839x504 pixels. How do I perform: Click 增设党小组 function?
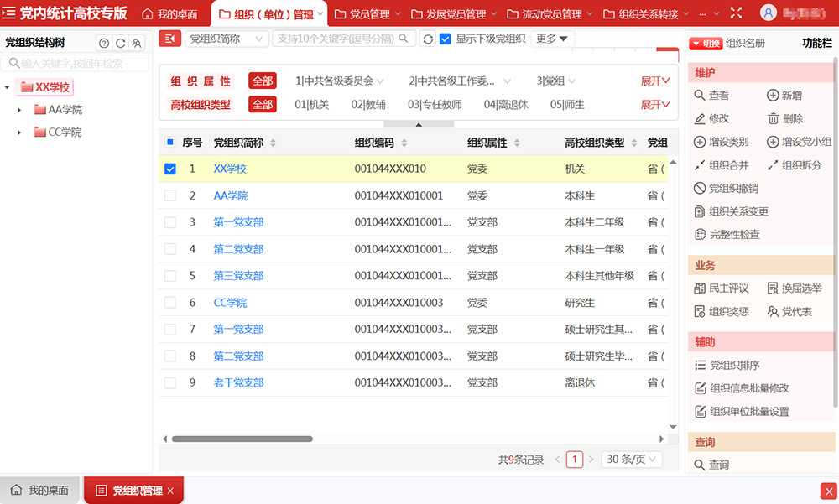click(x=799, y=142)
